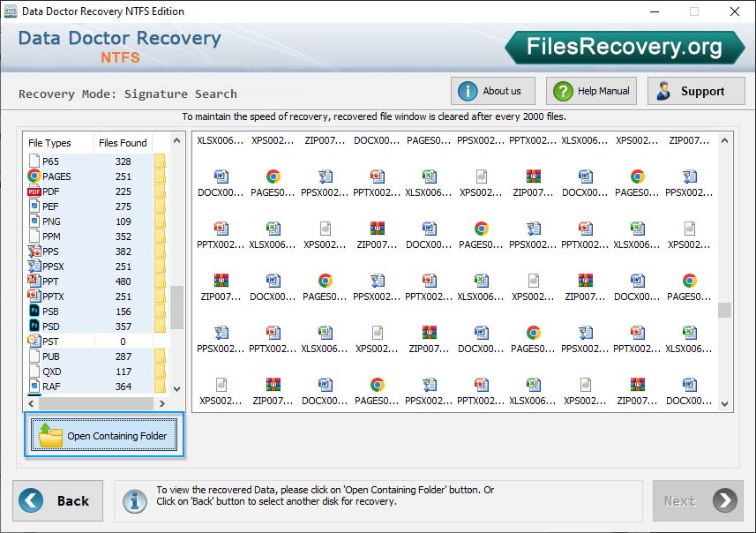Select the PPS slideshow icon
The width and height of the screenshot is (756, 533).
[x=34, y=251]
